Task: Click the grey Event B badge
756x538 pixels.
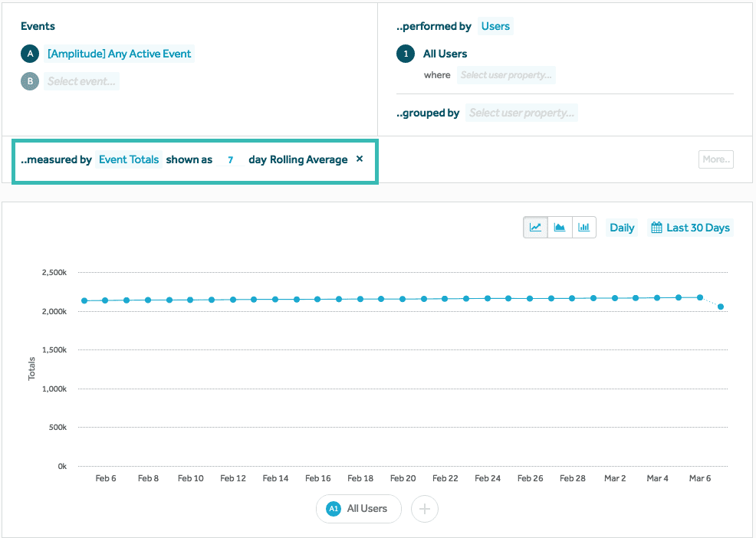Action: click(29, 80)
